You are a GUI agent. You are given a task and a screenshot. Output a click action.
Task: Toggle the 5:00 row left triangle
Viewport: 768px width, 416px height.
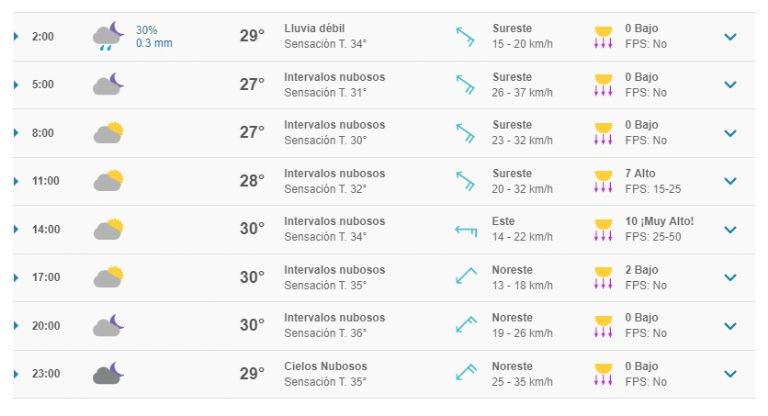click(16, 85)
